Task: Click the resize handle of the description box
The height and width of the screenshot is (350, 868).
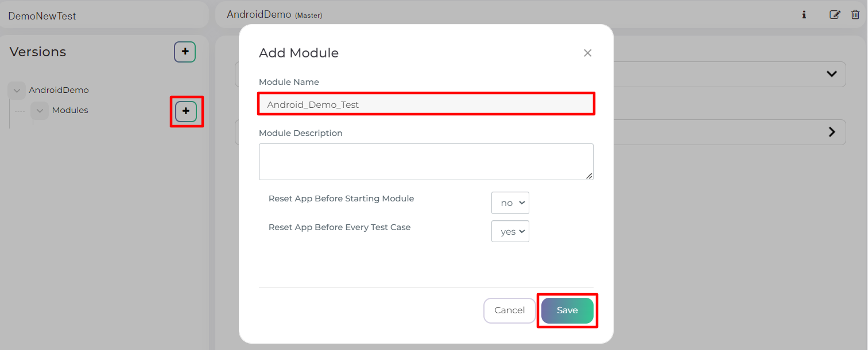Action: [589, 176]
